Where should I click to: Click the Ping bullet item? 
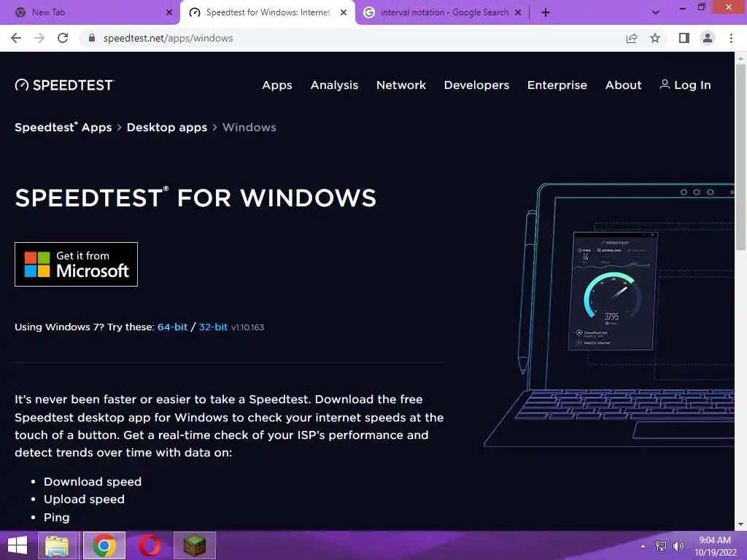pos(57,517)
